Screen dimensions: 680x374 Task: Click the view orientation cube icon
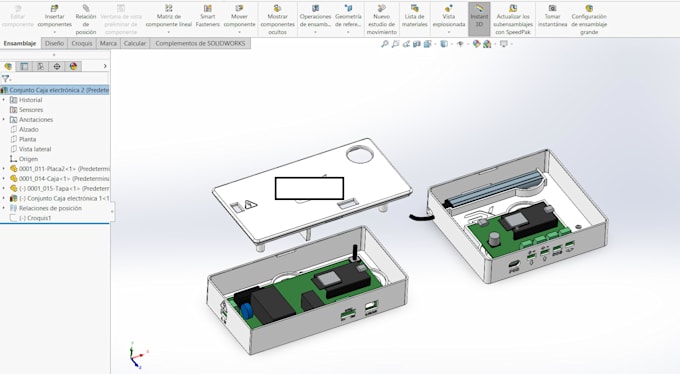[x=428, y=44]
